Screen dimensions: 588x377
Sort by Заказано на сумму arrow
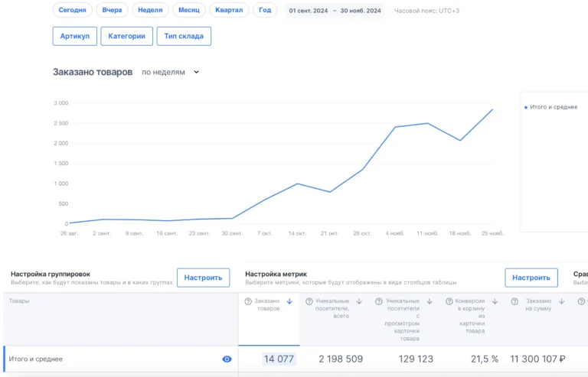coord(562,302)
